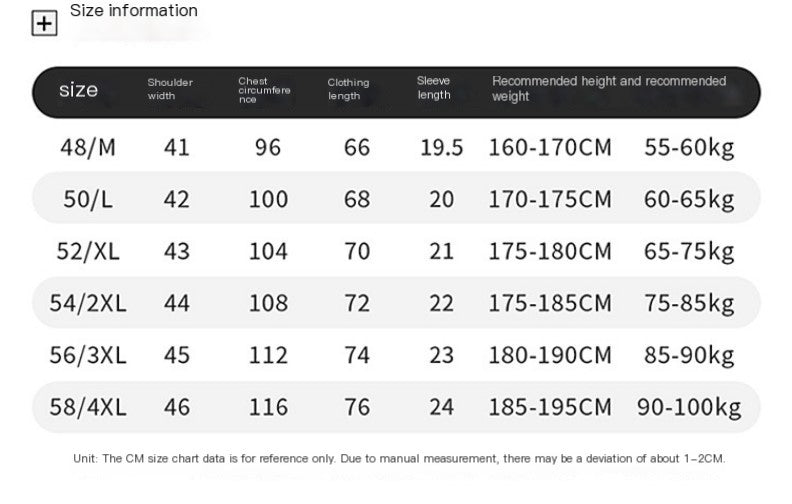The image size is (792, 504).
Task: Select the 116 chest circumference value
Action: tap(268, 407)
